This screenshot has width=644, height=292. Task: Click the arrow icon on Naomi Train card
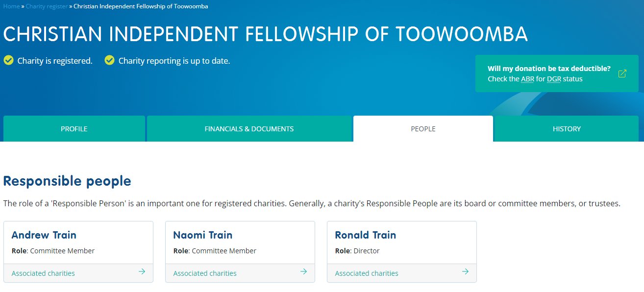click(303, 271)
